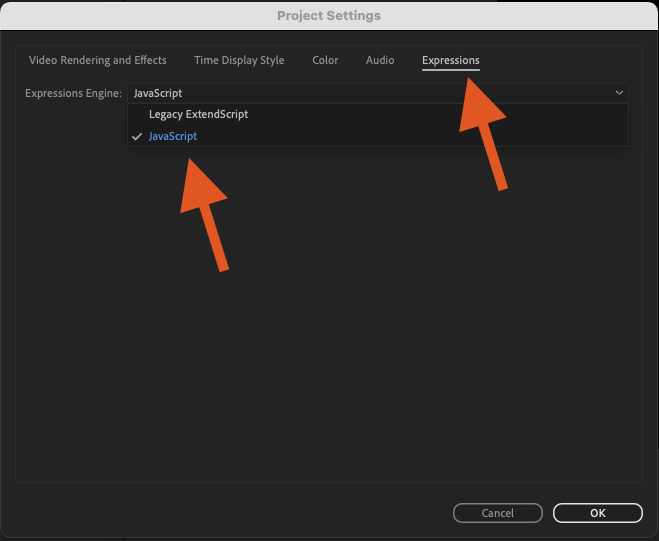
Task: Open the Expressions Engine combo box
Action: point(377,93)
